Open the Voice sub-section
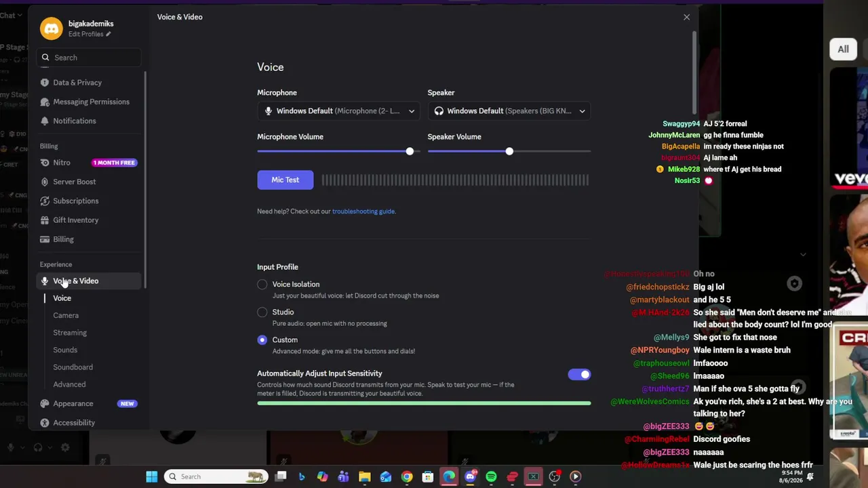Image resolution: width=868 pixels, height=488 pixels. (x=62, y=298)
